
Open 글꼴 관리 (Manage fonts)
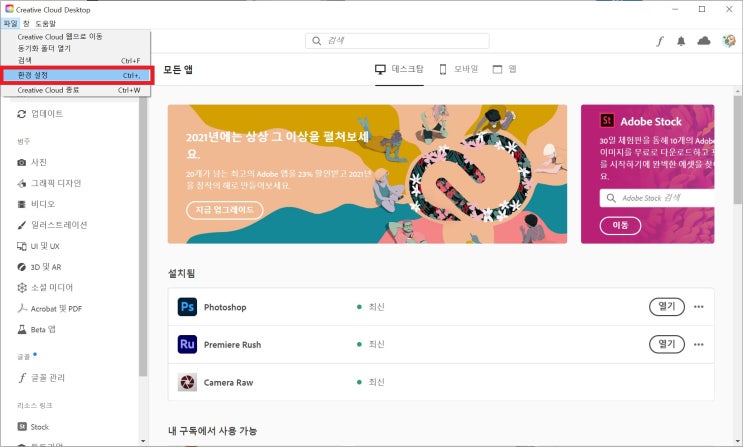pos(41,378)
